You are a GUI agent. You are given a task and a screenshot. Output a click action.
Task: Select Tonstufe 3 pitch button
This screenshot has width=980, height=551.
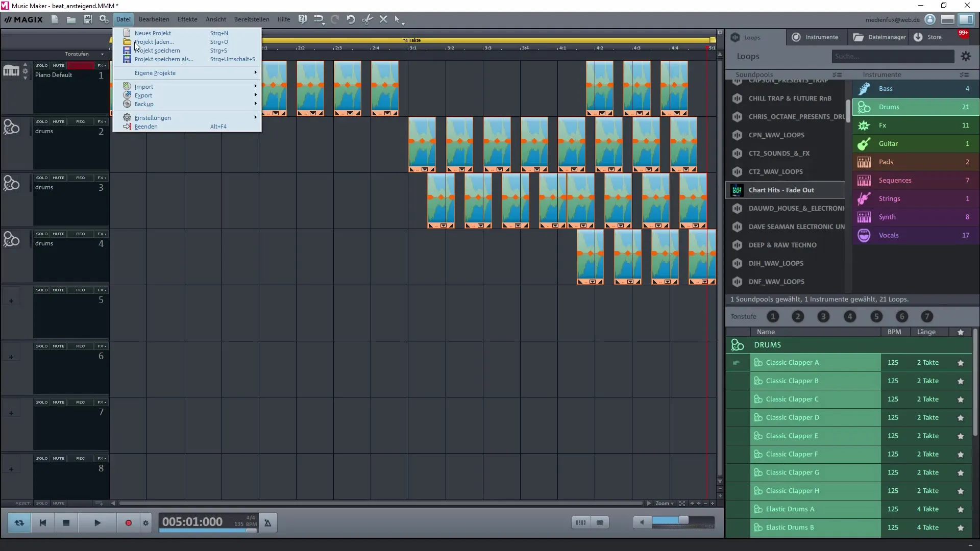tap(823, 317)
